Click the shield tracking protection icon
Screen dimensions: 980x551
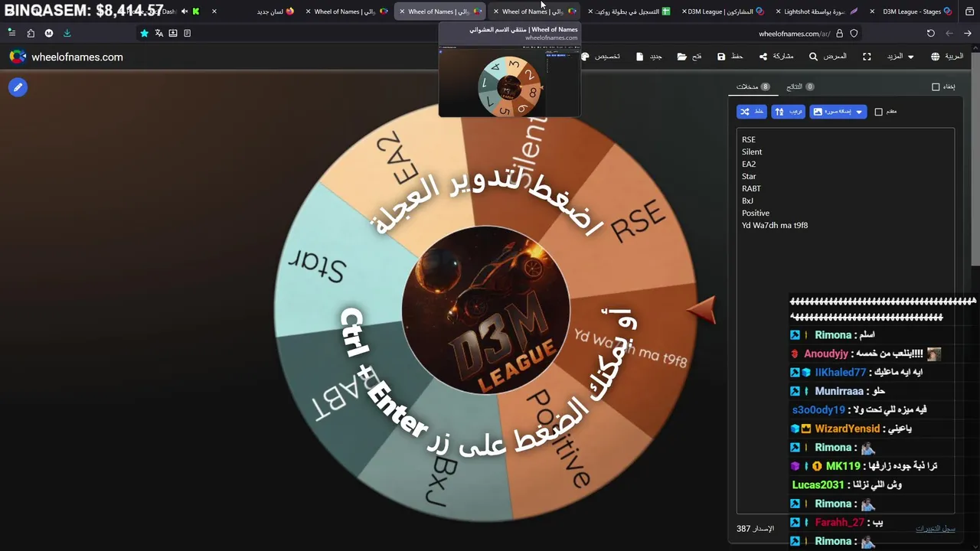[x=854, y=33]
